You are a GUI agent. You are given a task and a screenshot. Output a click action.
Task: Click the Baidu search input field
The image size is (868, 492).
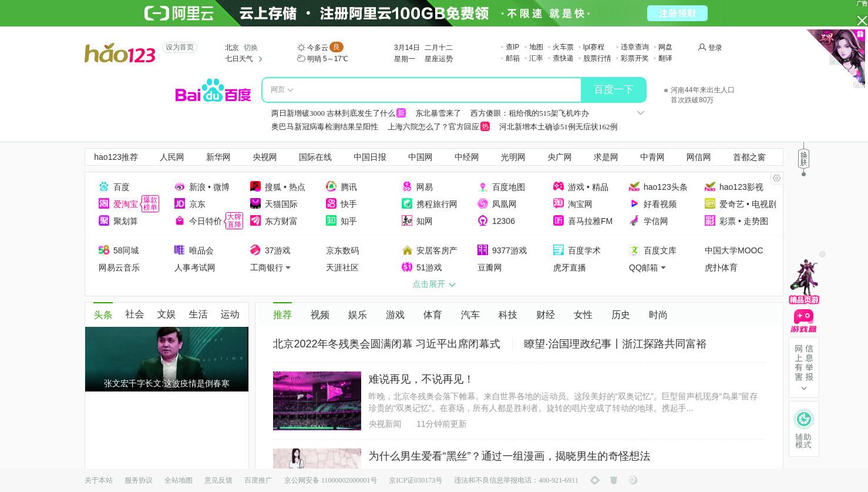pos(438,90)
